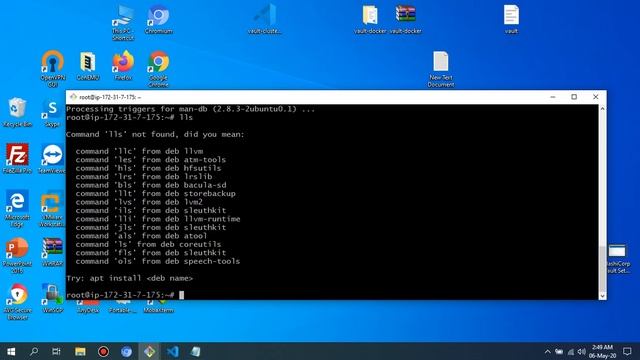Click the network tray icon
This screenshot has width=640, height=360.
[x=571, y=351]
